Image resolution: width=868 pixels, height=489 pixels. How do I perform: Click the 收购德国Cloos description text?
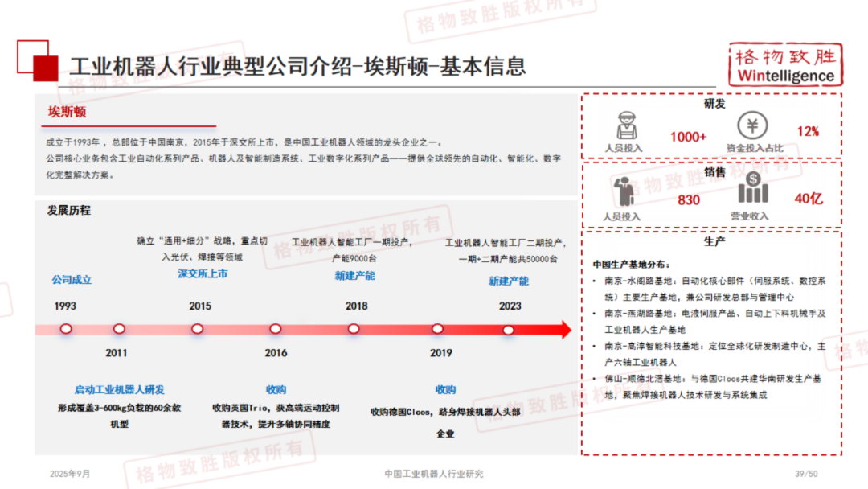pyautogui.click(x=445, y=422)
